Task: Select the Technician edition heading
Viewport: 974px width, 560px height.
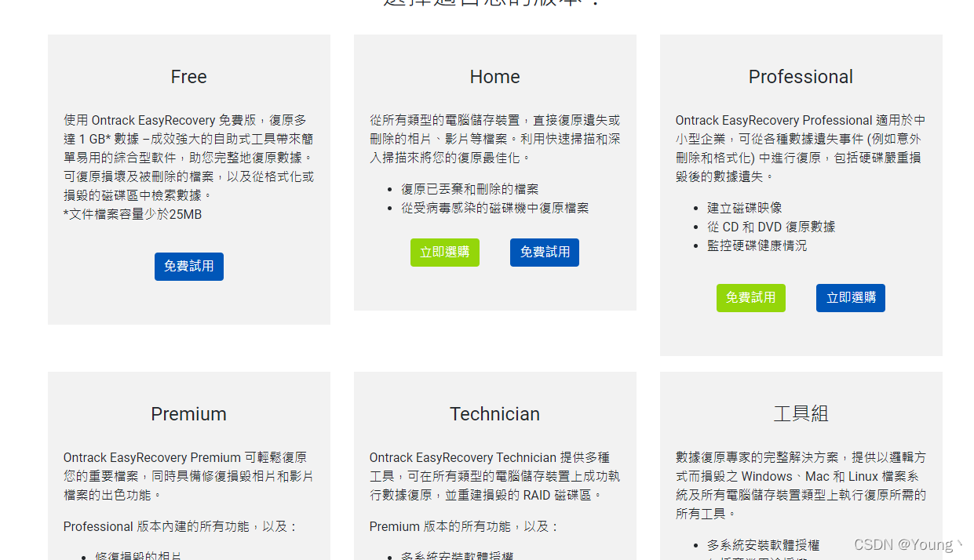Action: [x=494, y=414]
